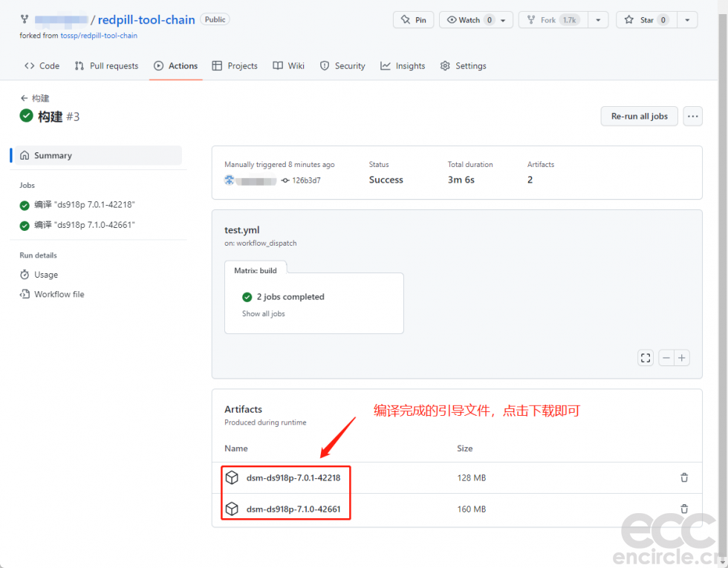
Task: Download artifact dsm-ds918p-7.1.0-42661
Action: pos(293,509)
